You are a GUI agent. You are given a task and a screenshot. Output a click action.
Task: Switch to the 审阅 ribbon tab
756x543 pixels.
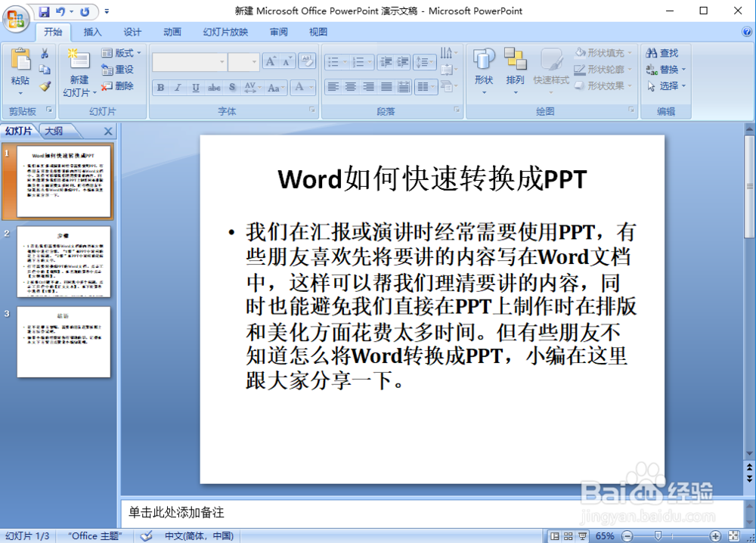pos(279,32)
